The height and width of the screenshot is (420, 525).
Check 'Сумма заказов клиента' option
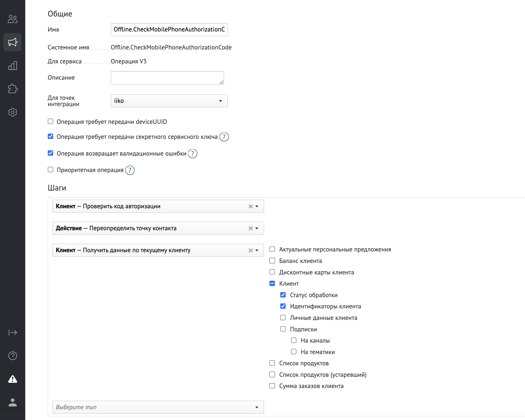[x=272, y=386]
